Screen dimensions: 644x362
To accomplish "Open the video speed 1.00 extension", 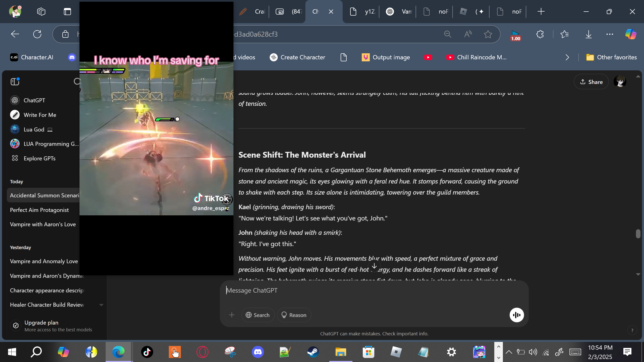I will point(515,35).
